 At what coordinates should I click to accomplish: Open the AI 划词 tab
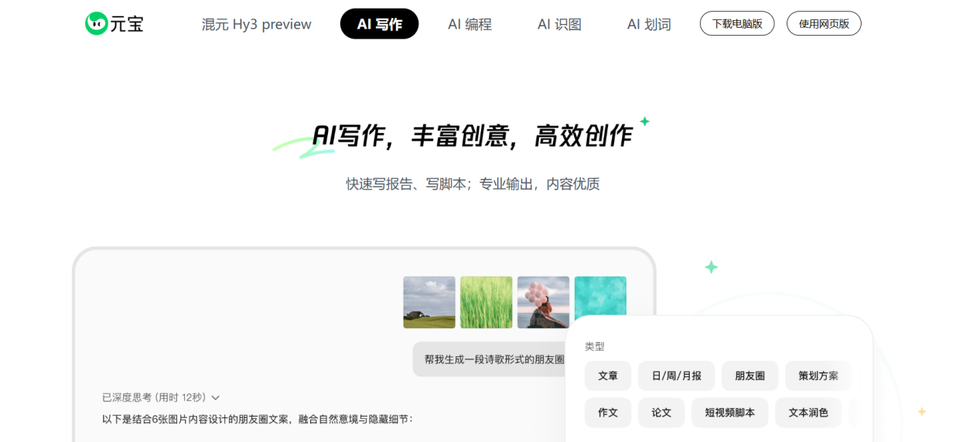click(x=649, y=24)
